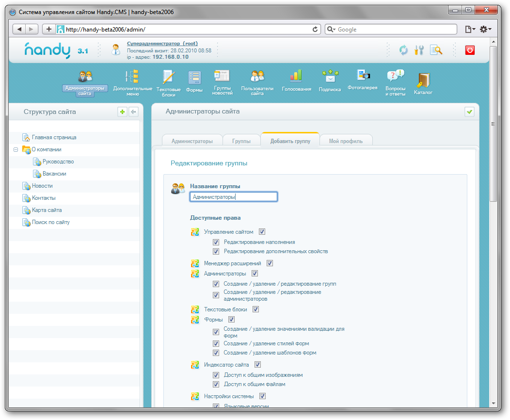Collapse the О компании tree node

[16, 150]
